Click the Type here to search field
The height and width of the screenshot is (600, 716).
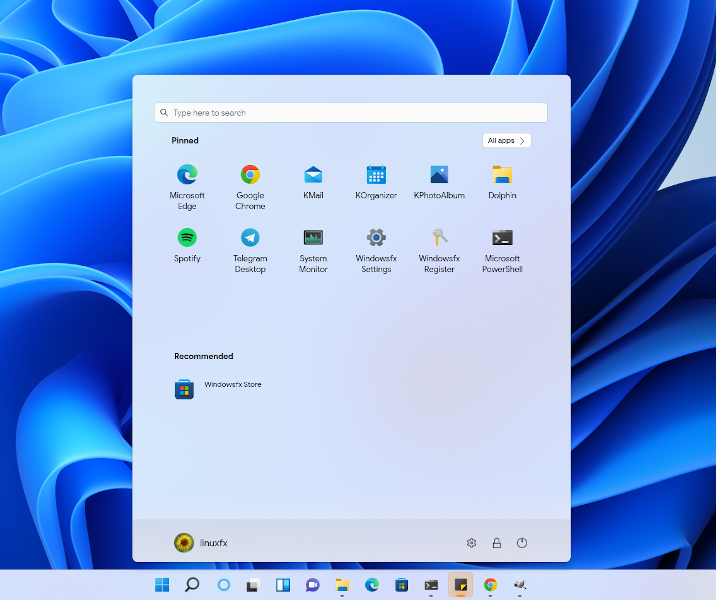tap(350, 113)
